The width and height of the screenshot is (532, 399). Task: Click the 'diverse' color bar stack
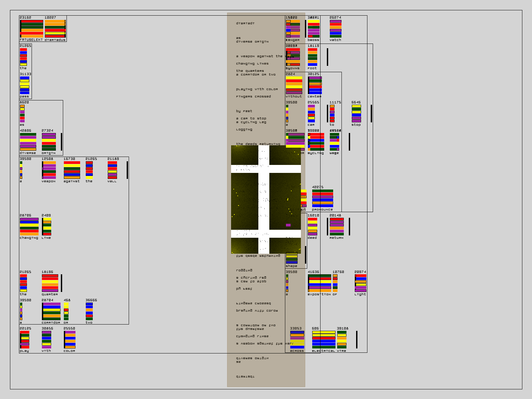[28, 142]
